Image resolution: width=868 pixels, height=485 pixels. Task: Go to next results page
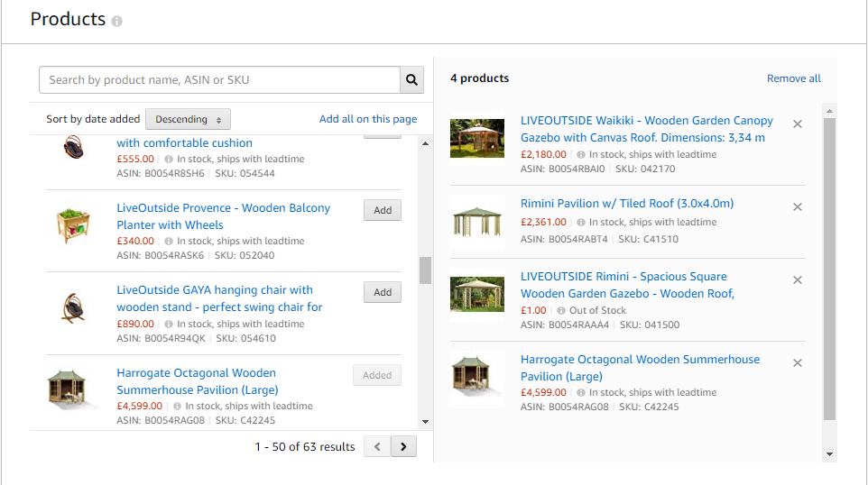tap(403, 446)
